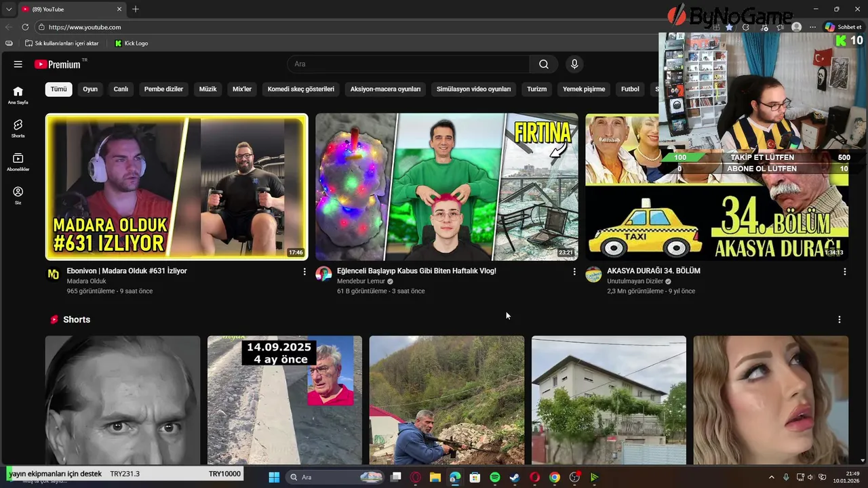
Task: Expand the tab list dropdown arrow
Action: (9, 9)
